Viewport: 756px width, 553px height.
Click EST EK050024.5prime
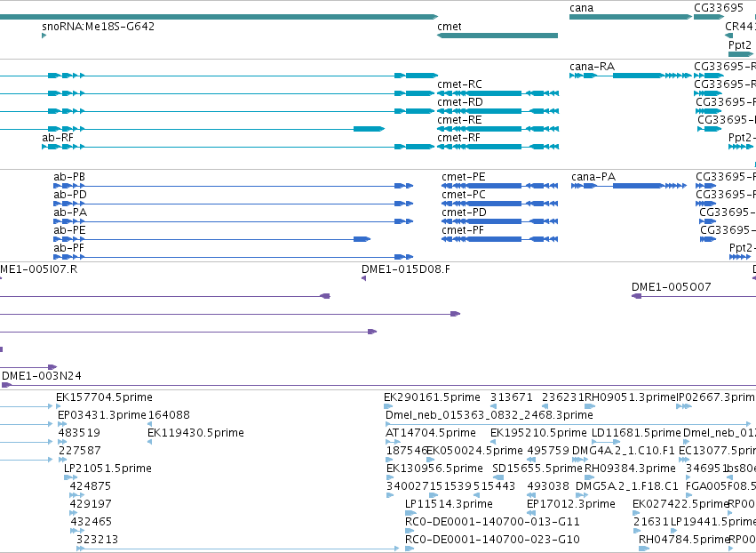[x=475, y=451]
